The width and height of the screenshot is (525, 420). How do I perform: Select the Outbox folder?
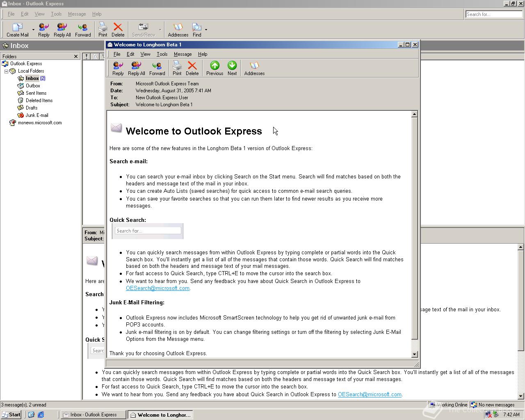(33, 86)
